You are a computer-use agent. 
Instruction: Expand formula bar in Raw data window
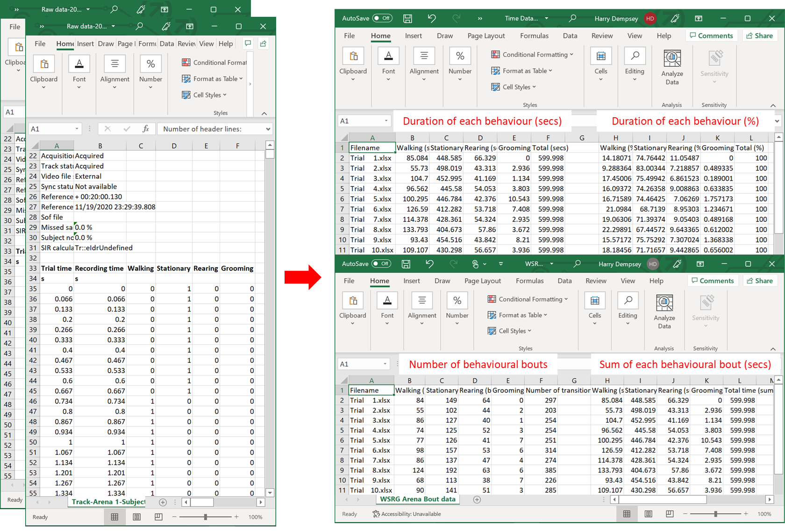click(268, 129)
